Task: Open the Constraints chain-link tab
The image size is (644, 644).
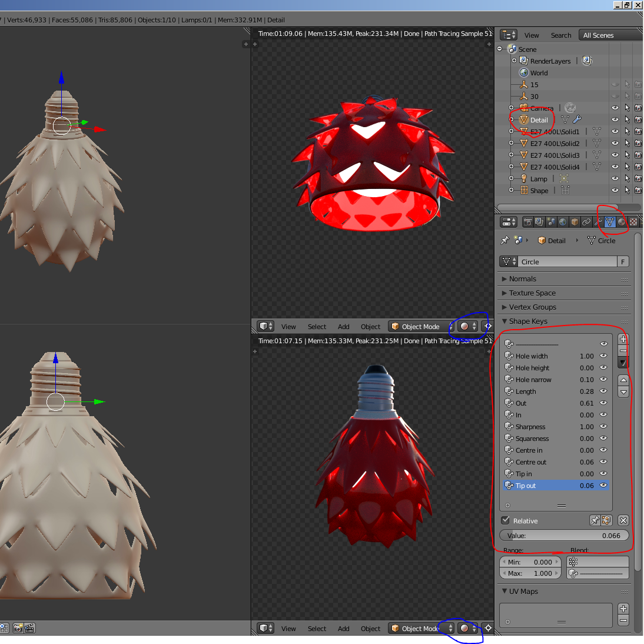Action: point(586,222)
